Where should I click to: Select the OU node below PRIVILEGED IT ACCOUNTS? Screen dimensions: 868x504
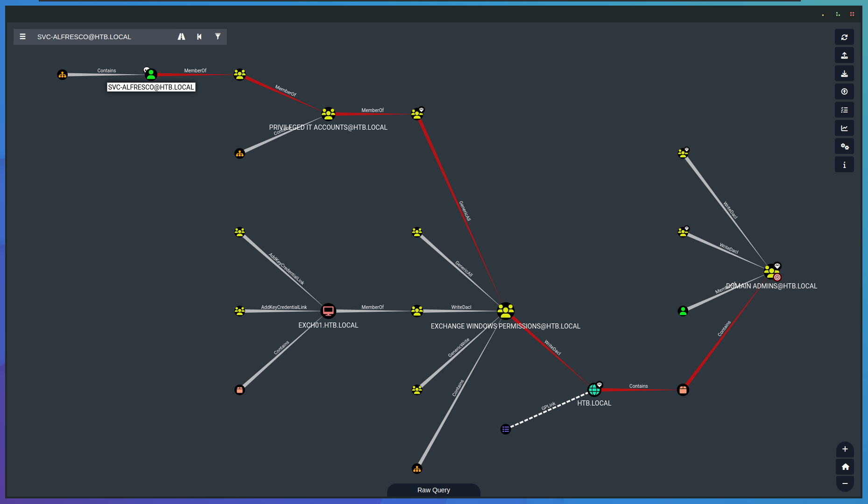[x=240, y=153]
